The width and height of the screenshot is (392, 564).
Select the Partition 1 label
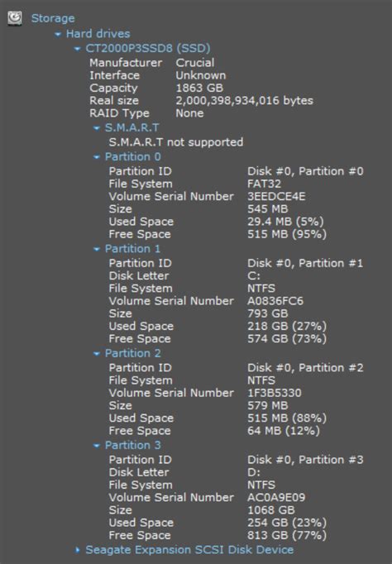[x=132, y=249]
